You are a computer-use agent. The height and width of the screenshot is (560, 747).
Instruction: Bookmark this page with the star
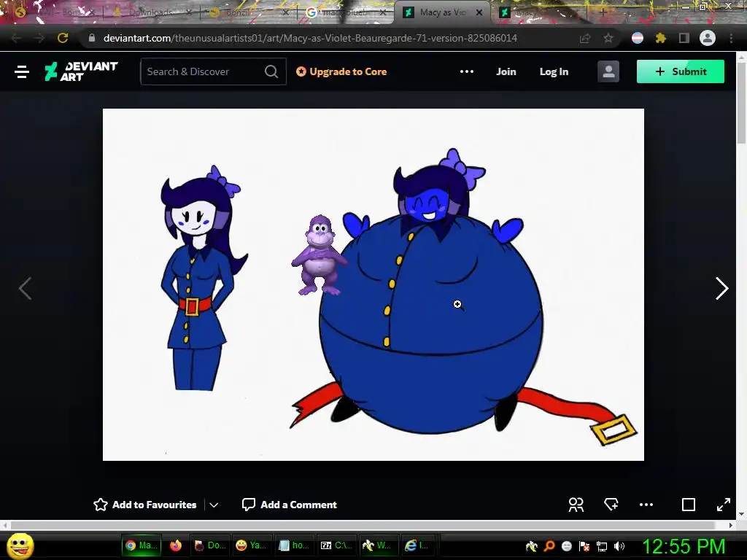click(608, 38)
